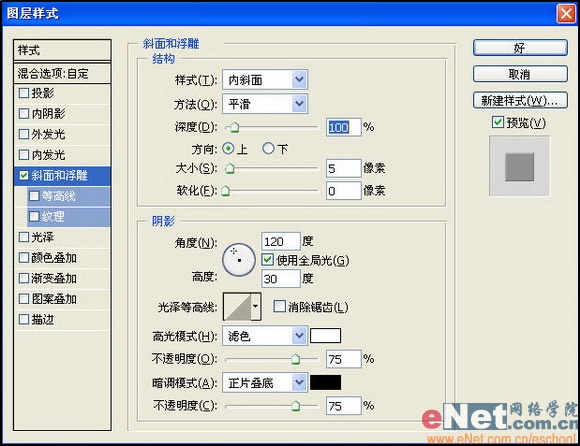Click the 大小 (Size) pixel input field
Viewport: 580px width, 446px height.
pos(343,169)
